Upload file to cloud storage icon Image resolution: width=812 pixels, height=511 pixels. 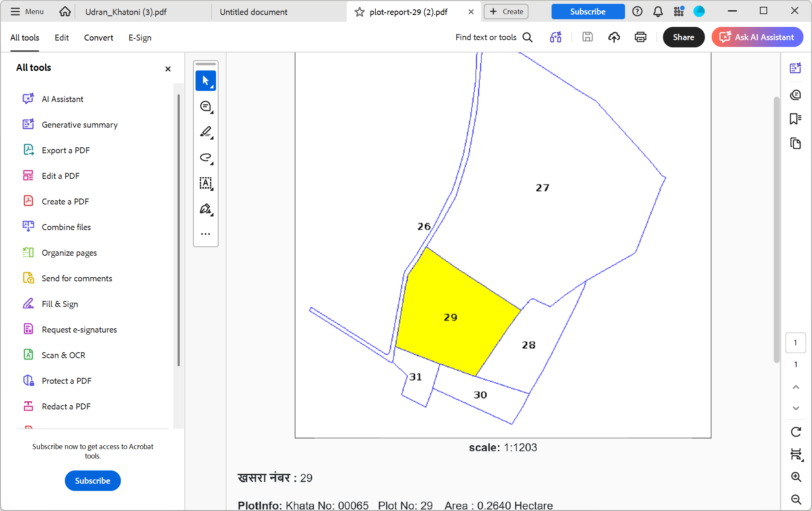tap(614, 37)
